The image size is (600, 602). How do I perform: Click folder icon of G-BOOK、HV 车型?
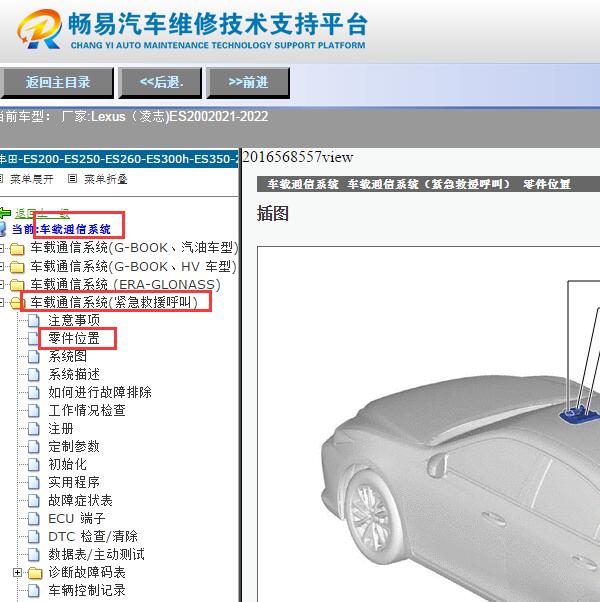click(x=17, y=267)
